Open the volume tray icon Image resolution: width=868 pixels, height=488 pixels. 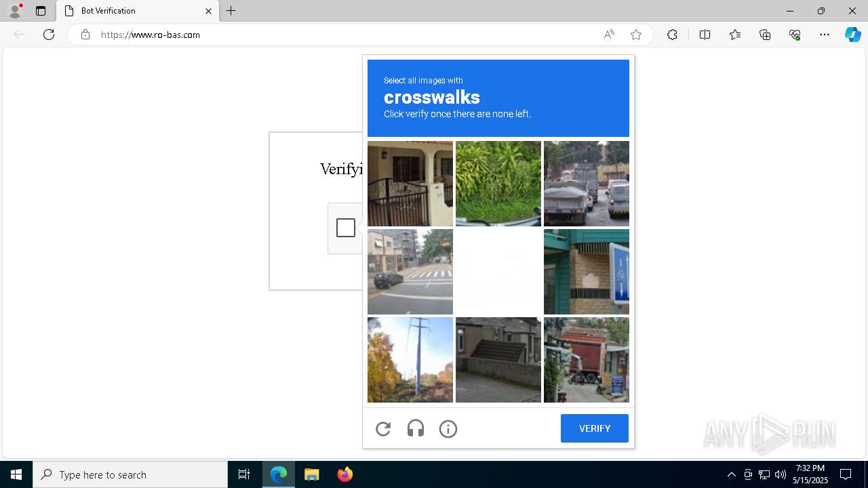(780, 474)
